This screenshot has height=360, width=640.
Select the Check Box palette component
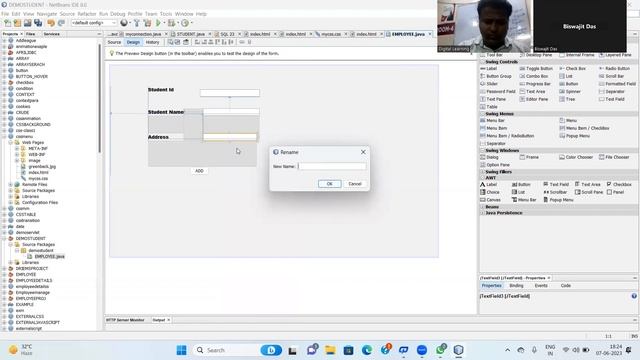coord(572,69)
